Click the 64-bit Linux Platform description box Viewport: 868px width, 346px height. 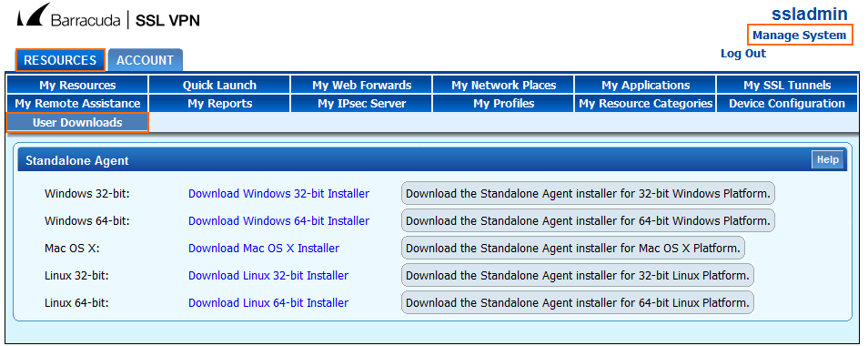coord(578,302)
